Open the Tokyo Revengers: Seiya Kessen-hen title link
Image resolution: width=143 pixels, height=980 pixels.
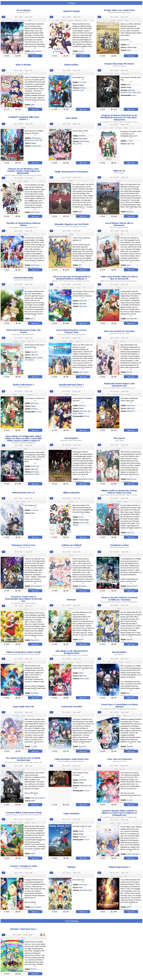72,759
